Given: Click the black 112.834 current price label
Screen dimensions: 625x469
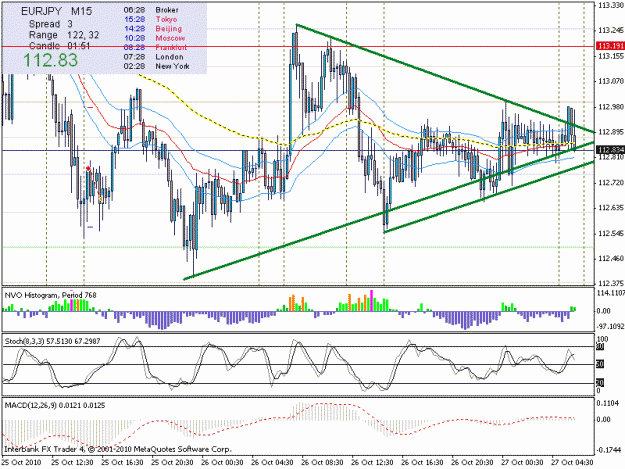Looking at the screenshot, I should (x=610, y=150).
